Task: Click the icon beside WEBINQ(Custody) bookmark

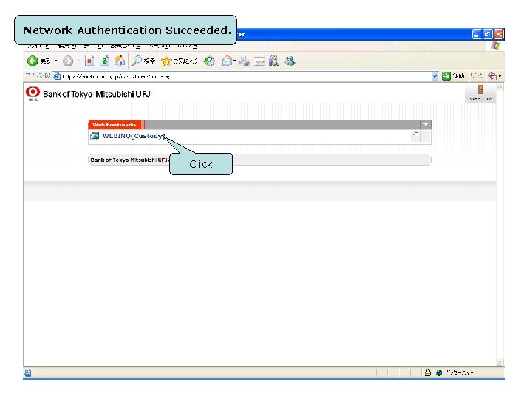Action: click(95, 137)
